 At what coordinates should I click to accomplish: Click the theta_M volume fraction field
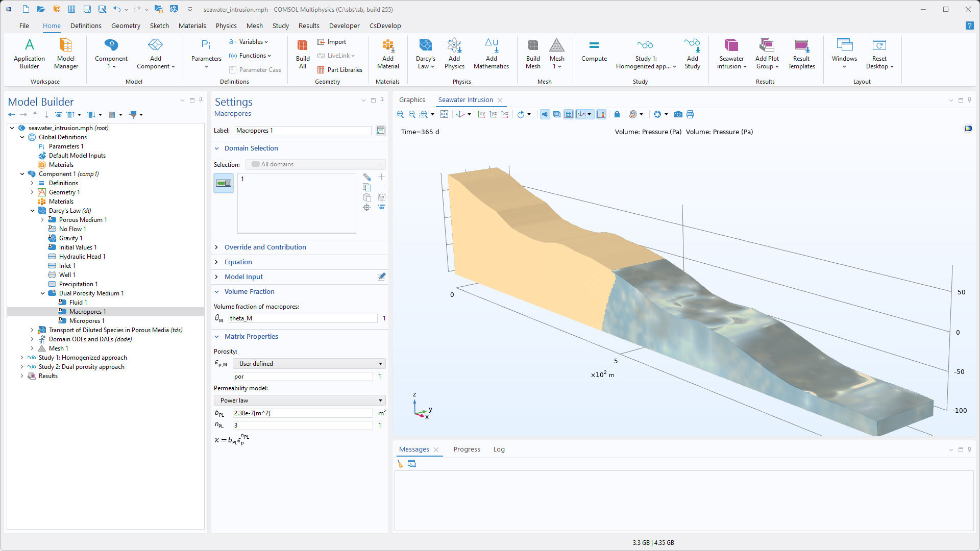(303, 318)
